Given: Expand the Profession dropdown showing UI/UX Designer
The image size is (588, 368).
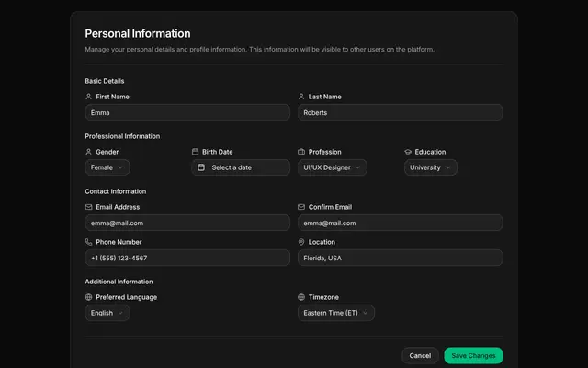Looking at the screenshot, I should coord(333,167).
